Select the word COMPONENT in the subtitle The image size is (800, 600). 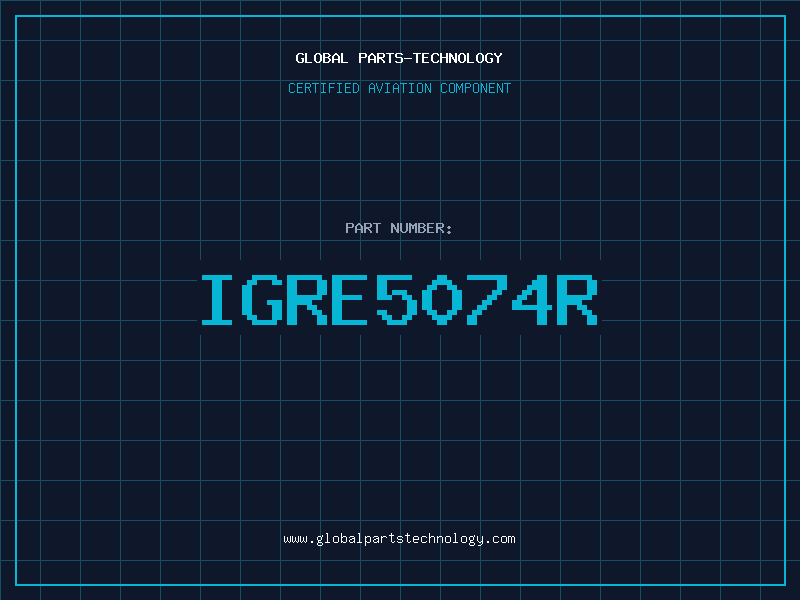click(475, 88)
